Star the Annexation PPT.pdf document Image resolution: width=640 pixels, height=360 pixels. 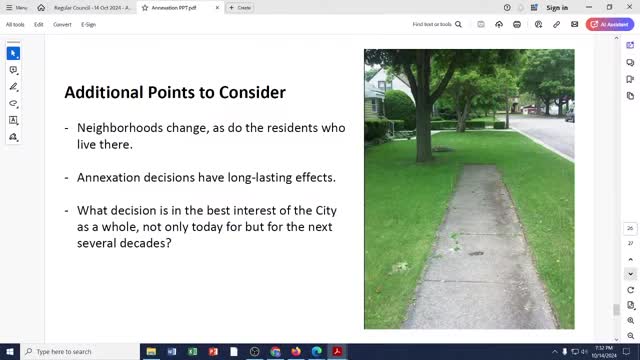coord(144,8)
